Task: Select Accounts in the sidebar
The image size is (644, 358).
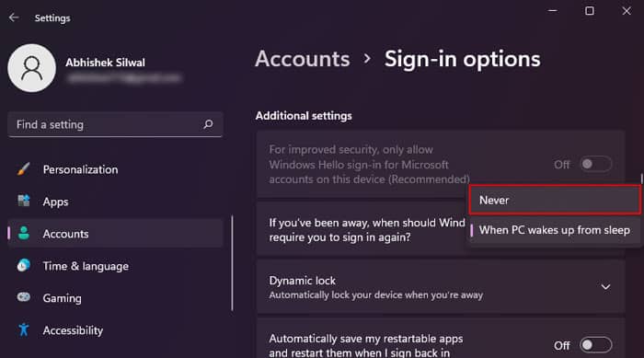Action: [x=115, y=234]
